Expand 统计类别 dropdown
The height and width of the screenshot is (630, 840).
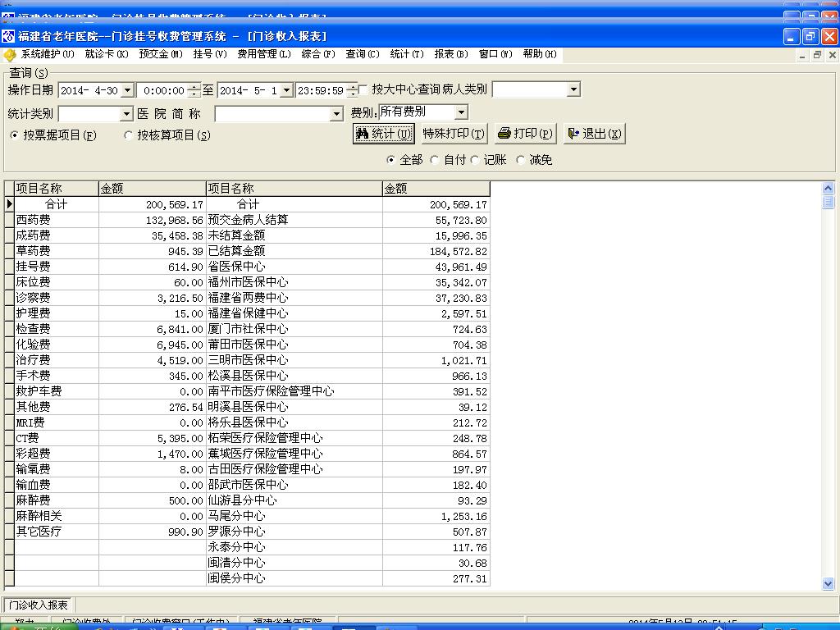point(126,113)
